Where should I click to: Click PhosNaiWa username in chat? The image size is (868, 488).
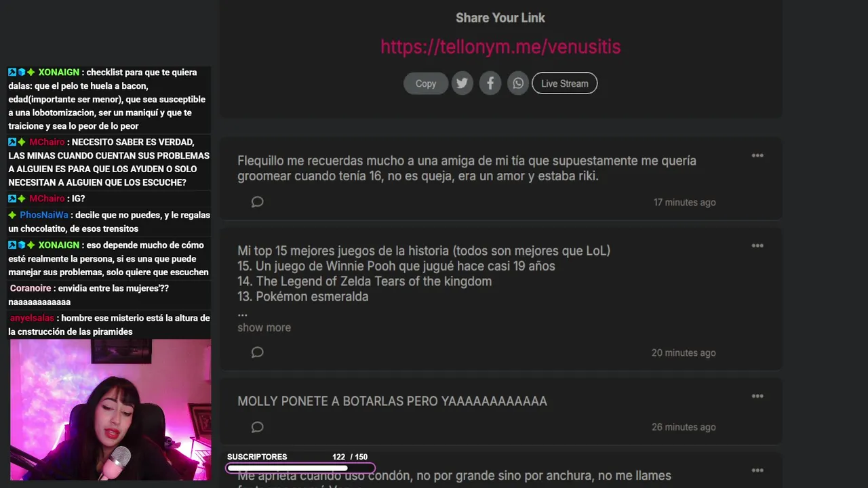tap(44, 215)
